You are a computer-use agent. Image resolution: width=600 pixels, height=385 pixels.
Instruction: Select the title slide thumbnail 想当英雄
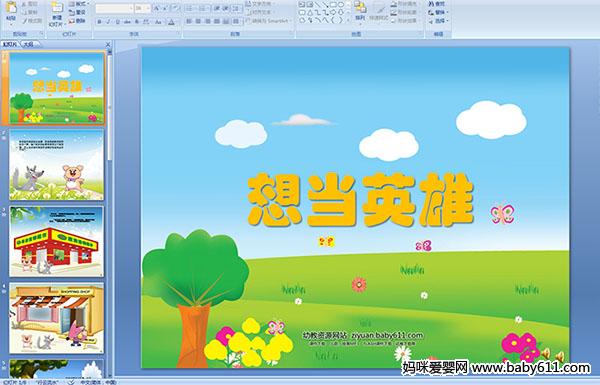coord(57,88)
